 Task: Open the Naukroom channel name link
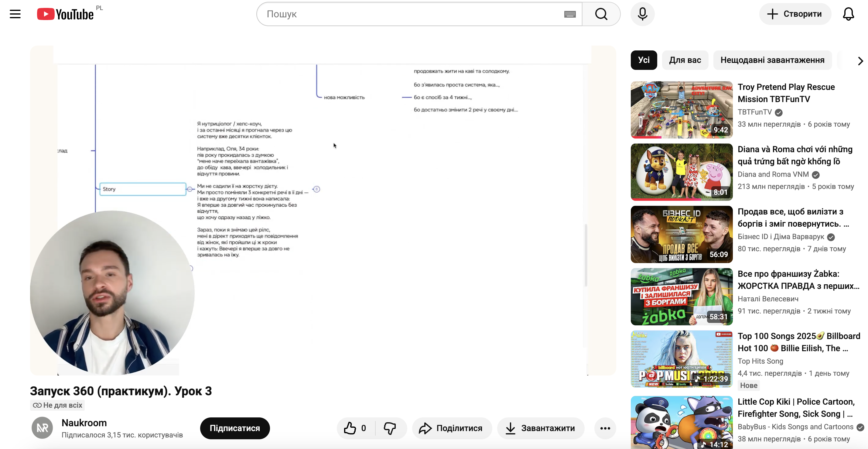(84, 423)
